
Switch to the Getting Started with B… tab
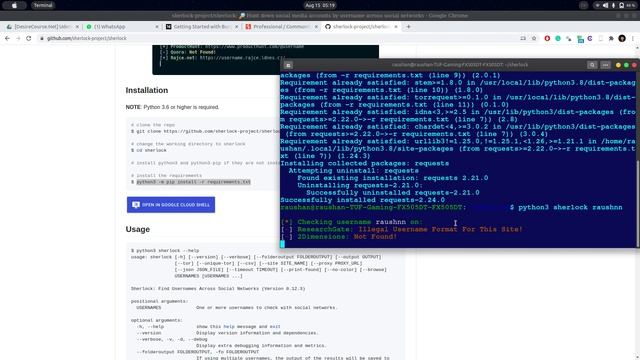pyautogui.click(x=201, y=27)
